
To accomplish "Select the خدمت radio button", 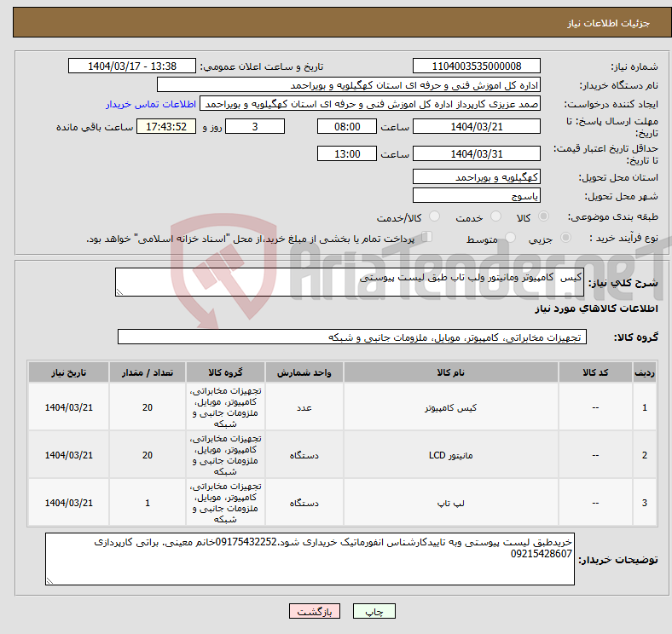I will click(x=495, y=216).
